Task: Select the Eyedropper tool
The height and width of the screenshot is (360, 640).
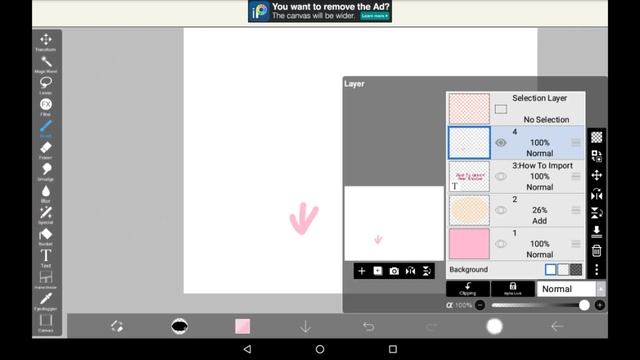Action: (46, 301)
